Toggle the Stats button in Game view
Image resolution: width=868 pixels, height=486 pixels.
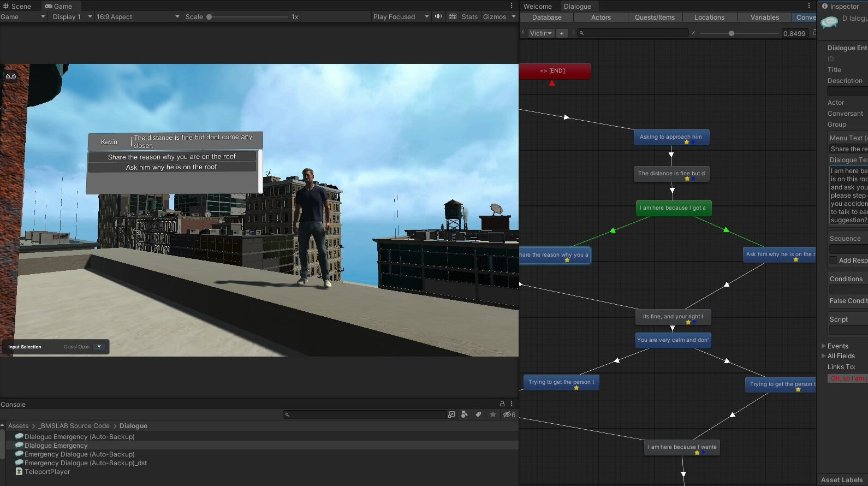469,17
